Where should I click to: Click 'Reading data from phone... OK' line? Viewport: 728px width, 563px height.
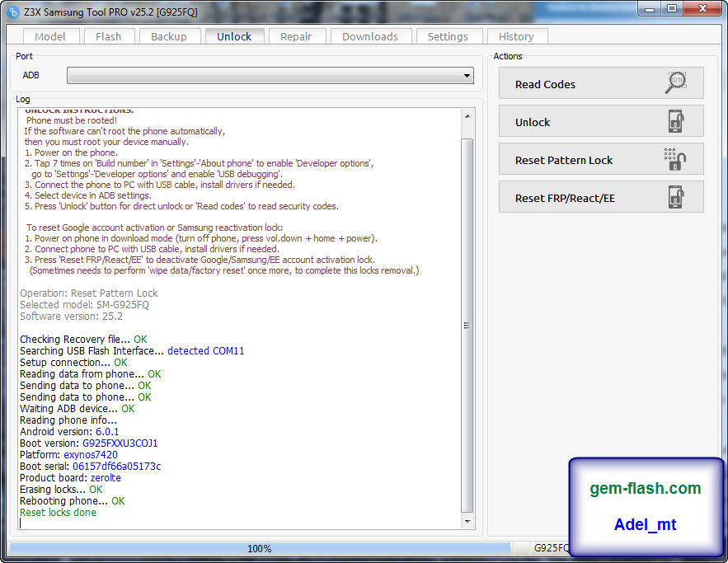click(x=91, y=374)
